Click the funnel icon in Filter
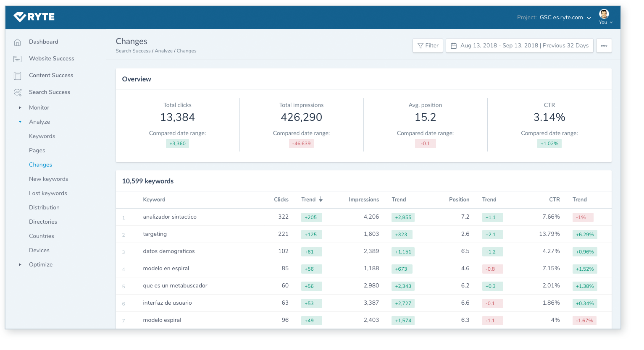 (x=420, y=46)
